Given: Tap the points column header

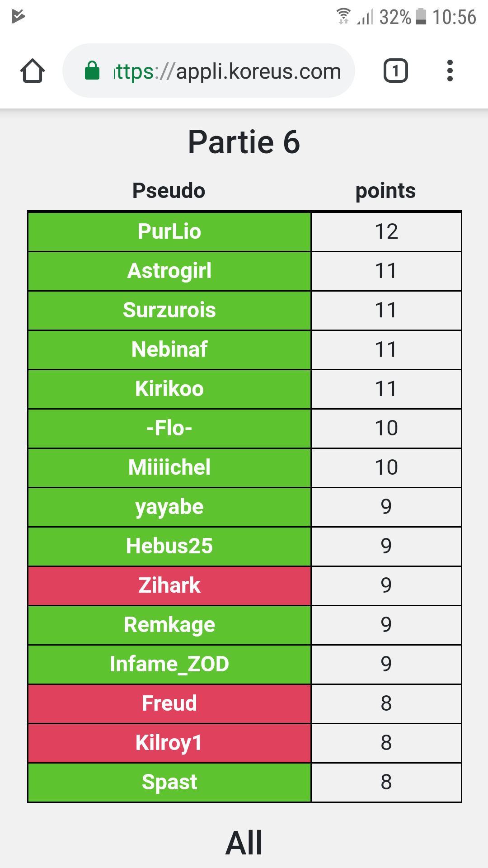Looking at the screenshot, I should click(x=385, y=190).
